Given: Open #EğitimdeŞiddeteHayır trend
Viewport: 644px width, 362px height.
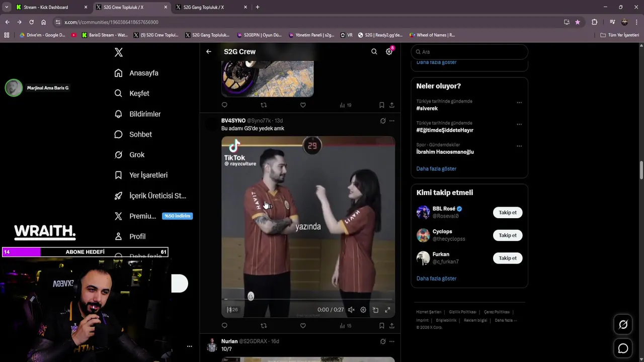Looking at the screenshot, I should click(x=445, y=130).
